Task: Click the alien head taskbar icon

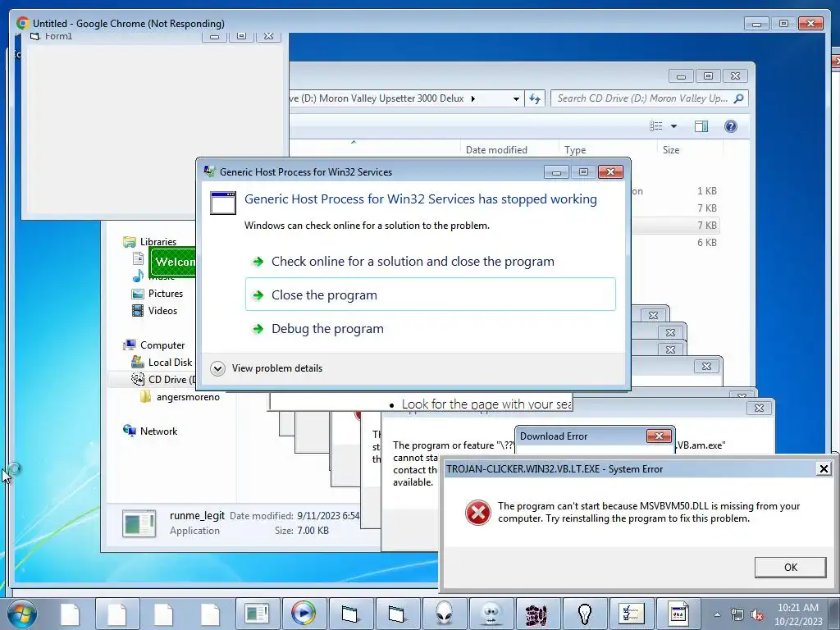Action: (x=444, y=614)
